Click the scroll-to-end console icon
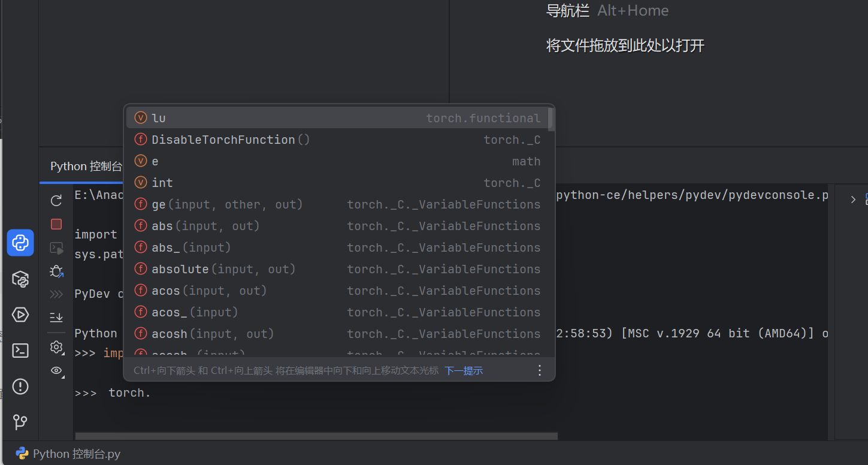Viewport: 868px width, 465px height. [56, 316]
